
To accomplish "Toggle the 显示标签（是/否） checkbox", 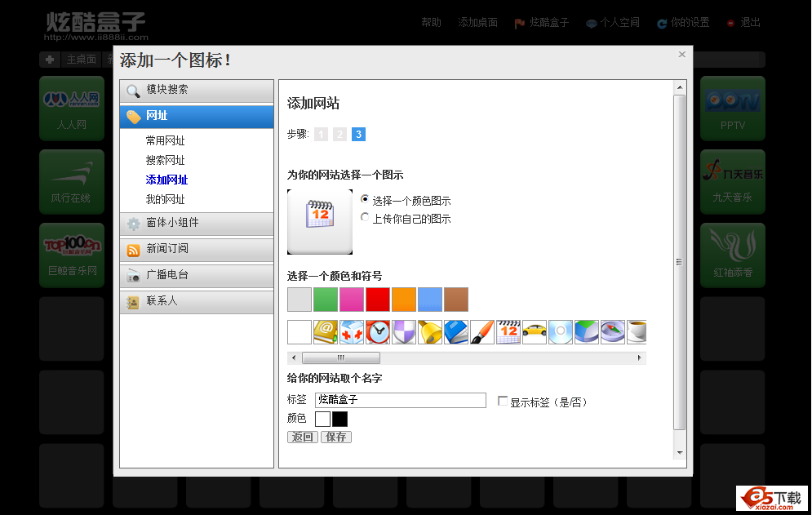I will 502,401.
